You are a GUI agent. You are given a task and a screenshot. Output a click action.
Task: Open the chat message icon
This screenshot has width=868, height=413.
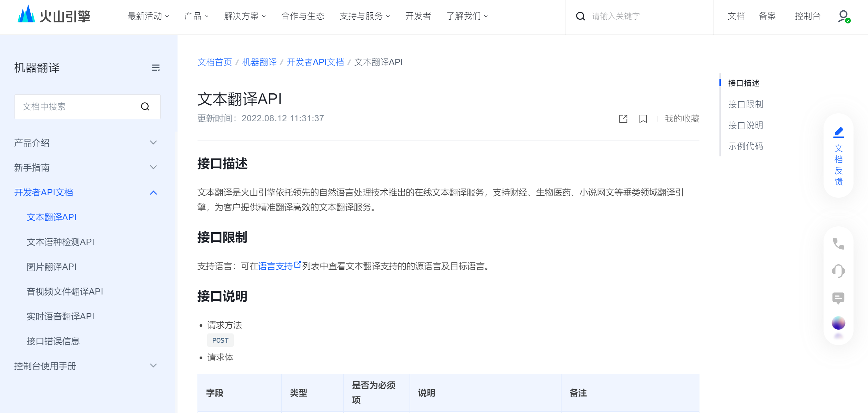838,298
